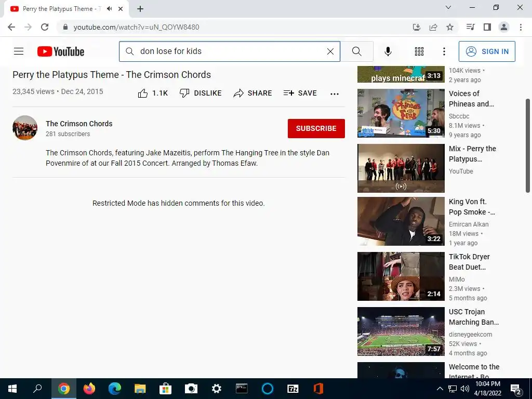Click the page vertical scrollbar thumb
Image resolution: width=532 pixels, height=399 pixels.
click(528, 146)
